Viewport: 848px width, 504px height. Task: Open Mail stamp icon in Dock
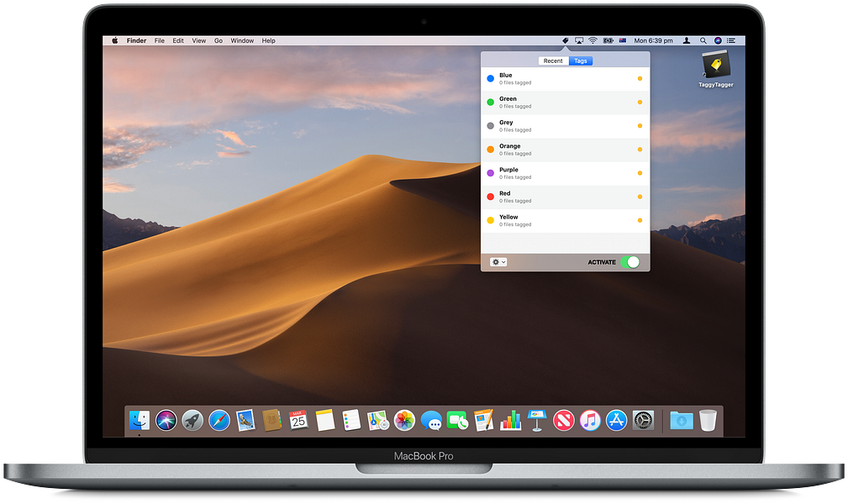coord(245,420)
